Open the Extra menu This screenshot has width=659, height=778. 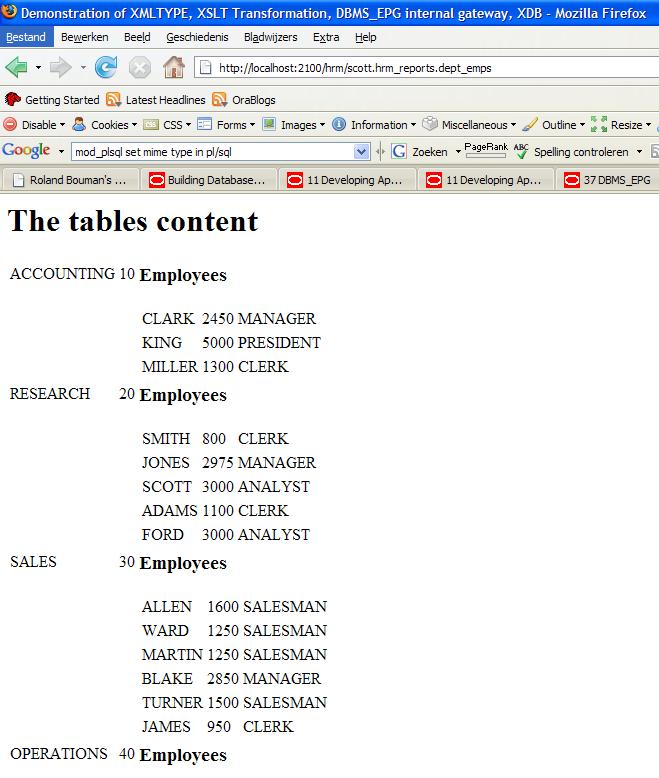(x=326, y=37)
